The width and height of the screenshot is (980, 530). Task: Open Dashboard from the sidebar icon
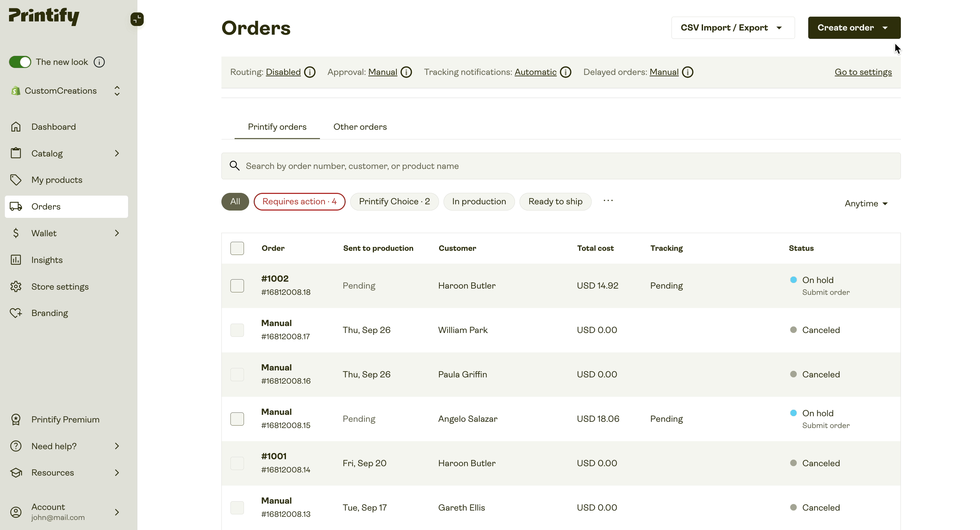click(x=16, y=126)
